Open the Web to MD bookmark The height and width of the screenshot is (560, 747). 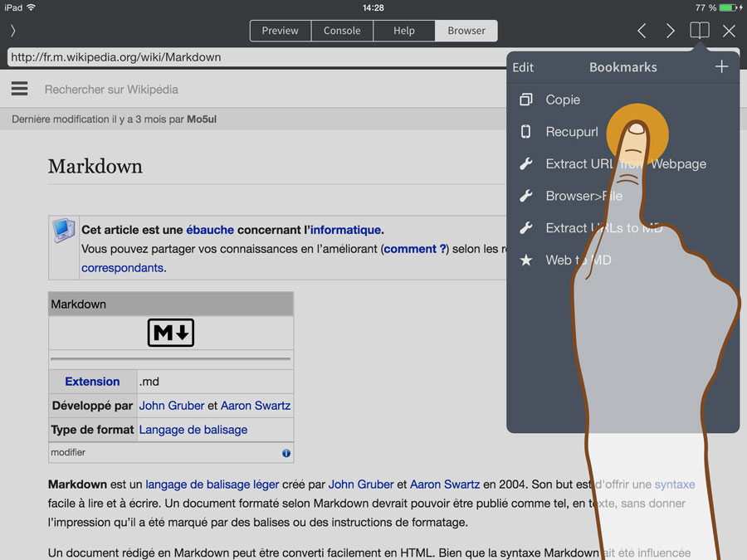[x=623, y=260]
